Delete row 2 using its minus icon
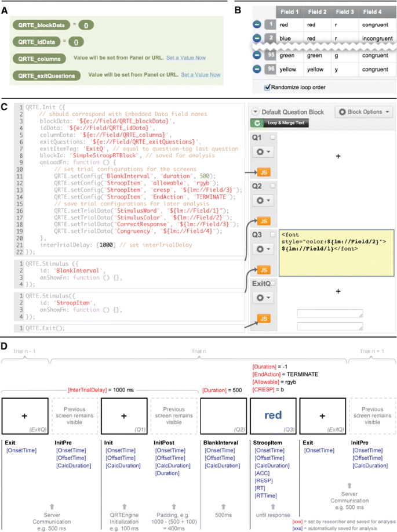The height and width of the screenshot is (532, 397). (257, 38)
